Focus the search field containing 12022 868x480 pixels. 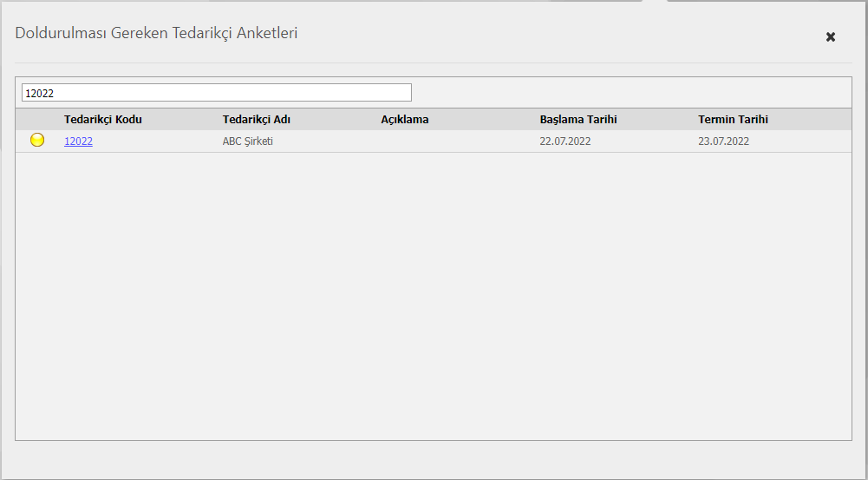click(x=216, y=93)
